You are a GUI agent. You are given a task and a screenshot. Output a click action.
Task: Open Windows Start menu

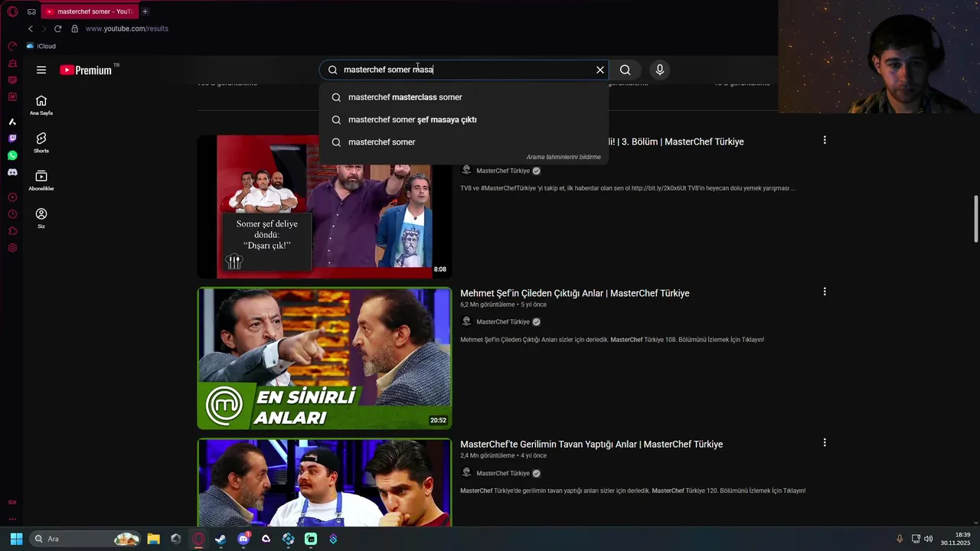click(x=16, y=539)
